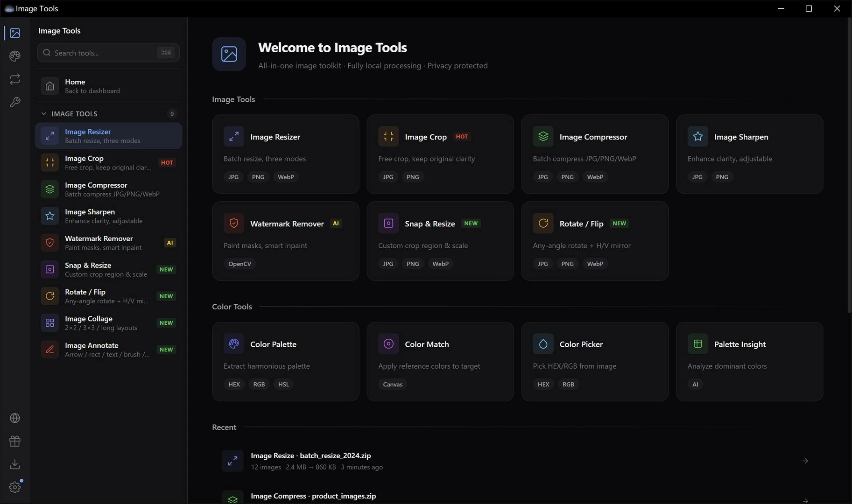852x504 pixels.
Task: Click the Home house icon in sidebar
Action: 50,86
